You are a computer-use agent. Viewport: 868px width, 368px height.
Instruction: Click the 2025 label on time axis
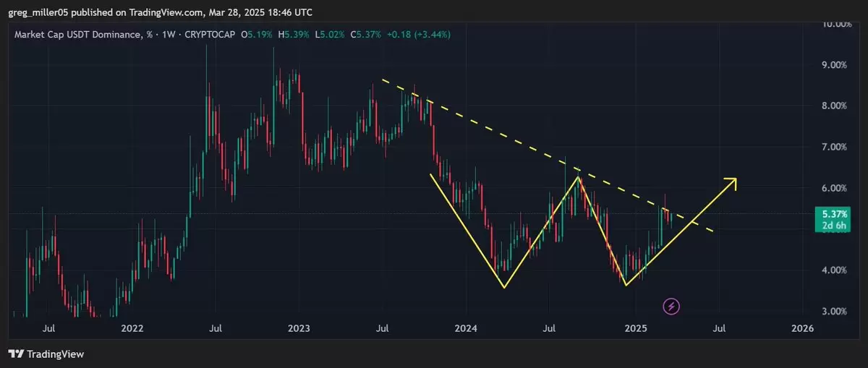[x=636, y=328]
